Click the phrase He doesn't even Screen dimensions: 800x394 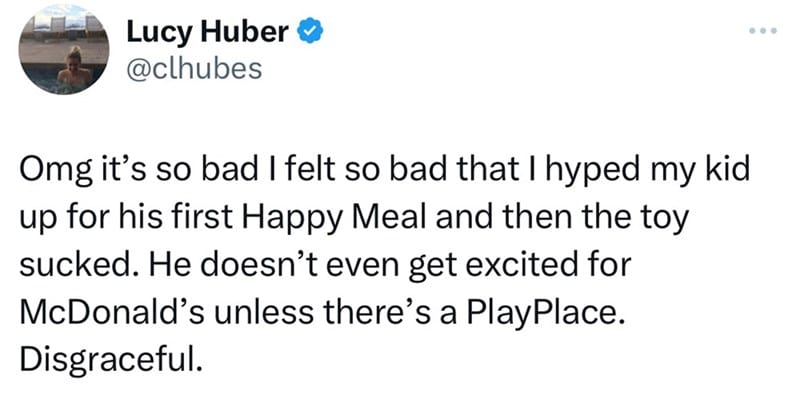click(x=268, y=266)
